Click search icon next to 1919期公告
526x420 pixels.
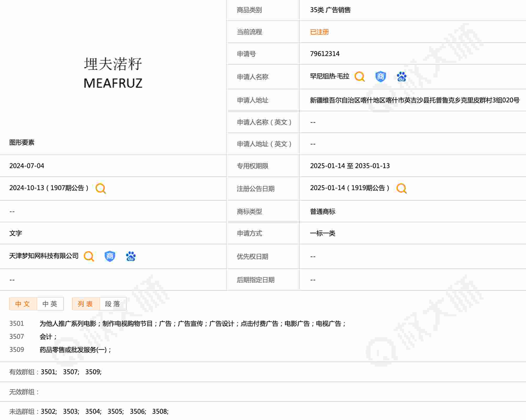click(x=401, y=188)
